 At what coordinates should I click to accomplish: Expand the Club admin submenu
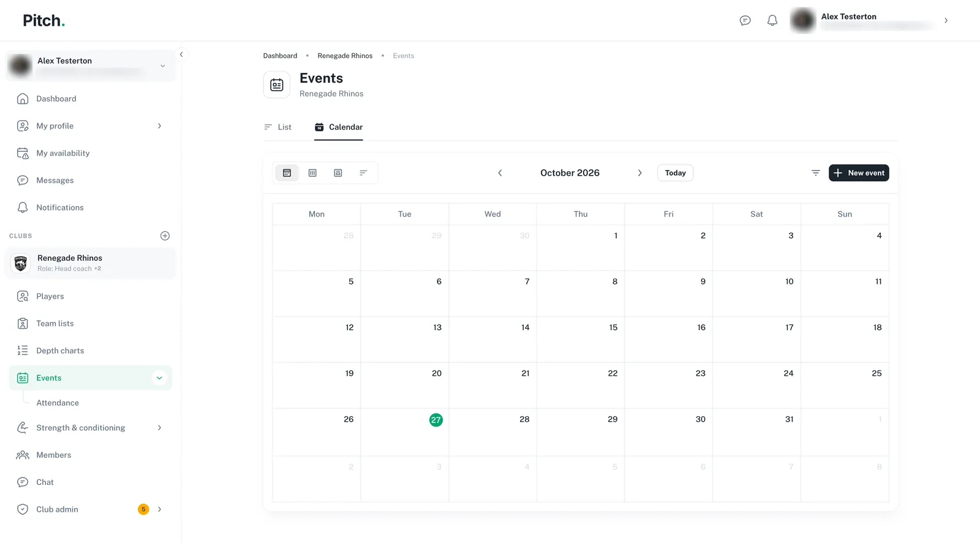click(160, 509)
